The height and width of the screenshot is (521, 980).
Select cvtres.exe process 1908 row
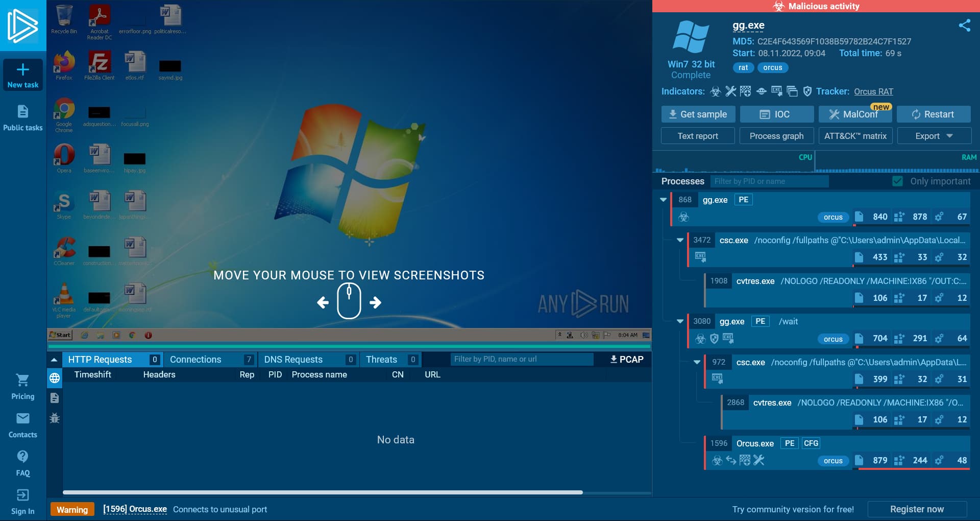837,290
